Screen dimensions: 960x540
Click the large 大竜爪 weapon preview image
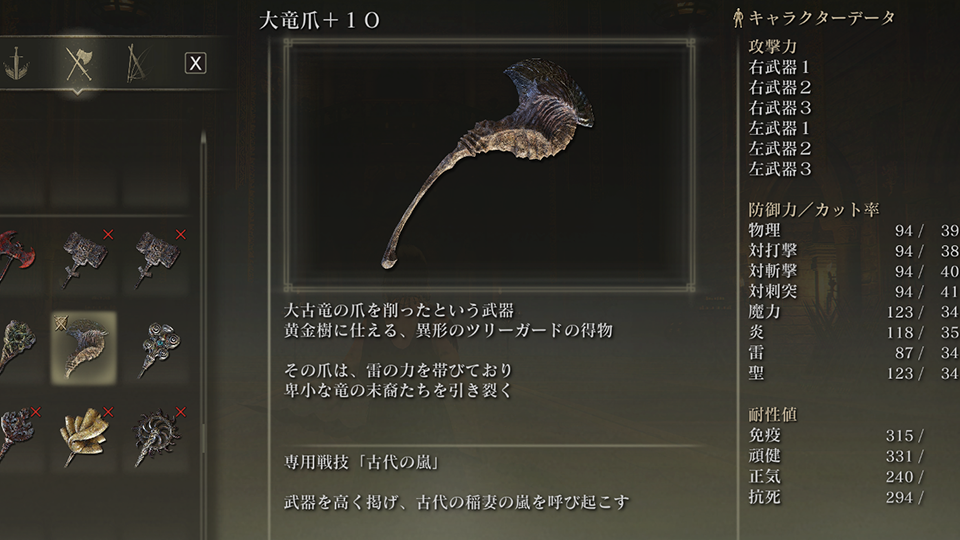(x=489, y=164)
